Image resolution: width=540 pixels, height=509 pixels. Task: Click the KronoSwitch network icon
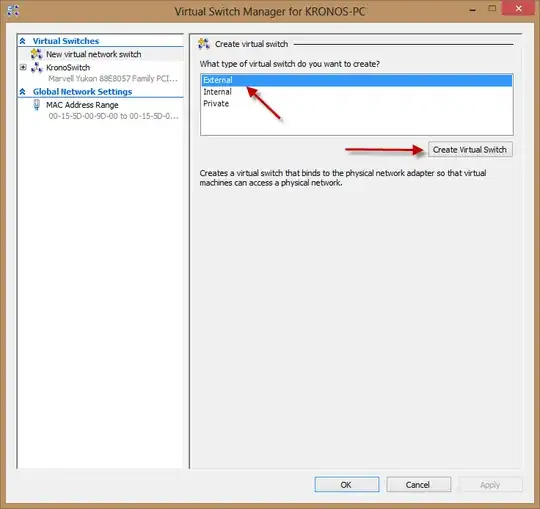point(37,67)
